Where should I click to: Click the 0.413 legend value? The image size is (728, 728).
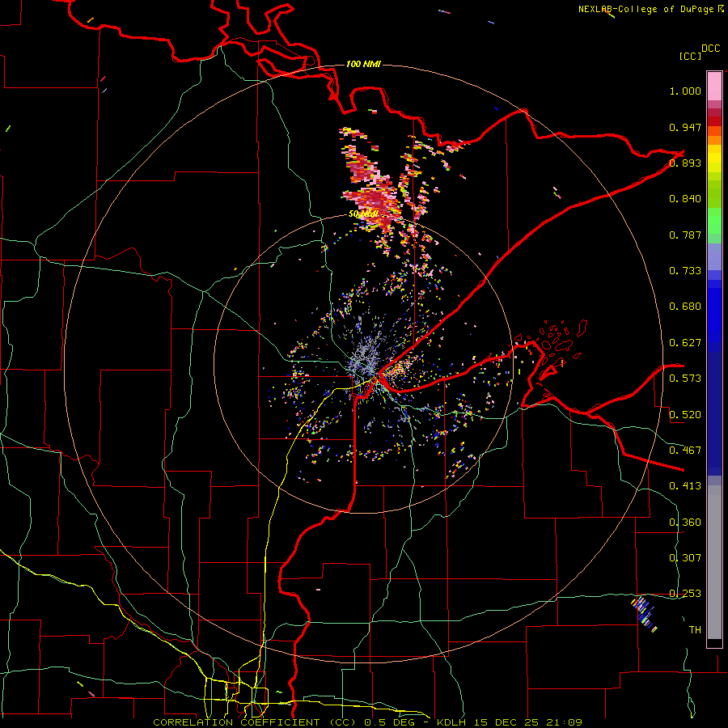[x=685, y=486]
